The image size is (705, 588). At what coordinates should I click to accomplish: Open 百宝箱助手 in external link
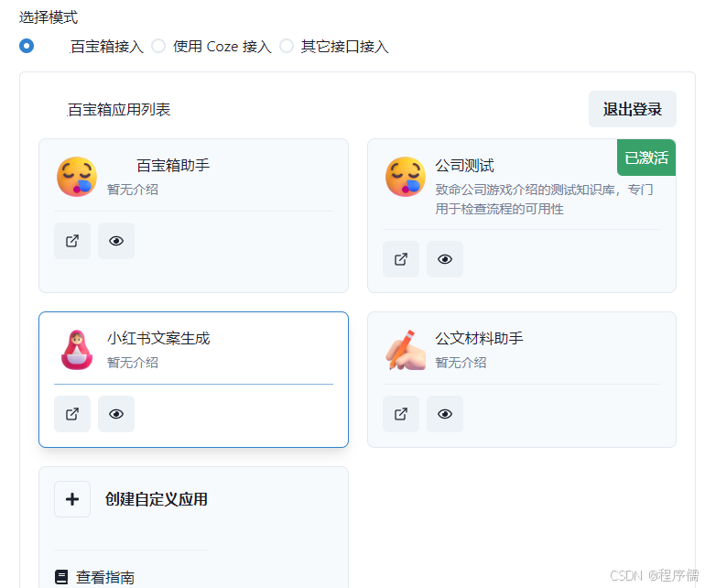pos(72,241)
